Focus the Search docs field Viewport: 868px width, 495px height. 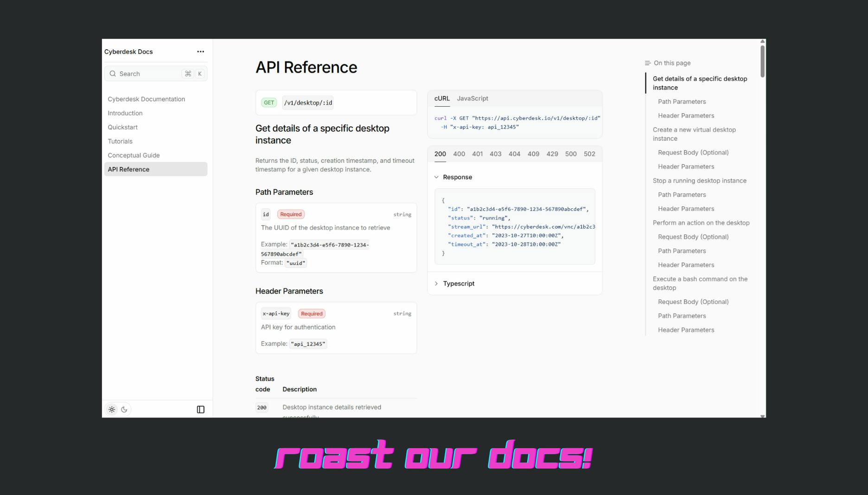pos(156,74)
